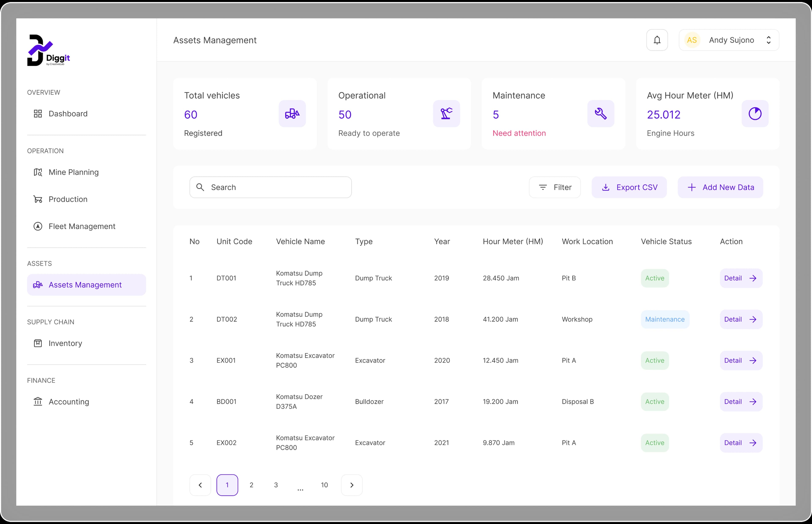Select Assets Management in the sidebar
The height and width of the screenshot is (524, 812).
(x=86, y=285)
